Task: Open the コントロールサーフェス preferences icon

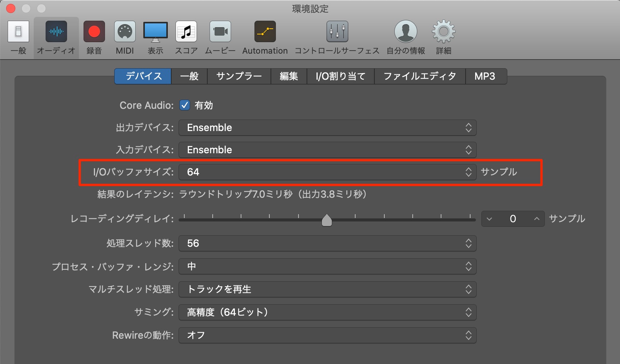Action: 337,32
